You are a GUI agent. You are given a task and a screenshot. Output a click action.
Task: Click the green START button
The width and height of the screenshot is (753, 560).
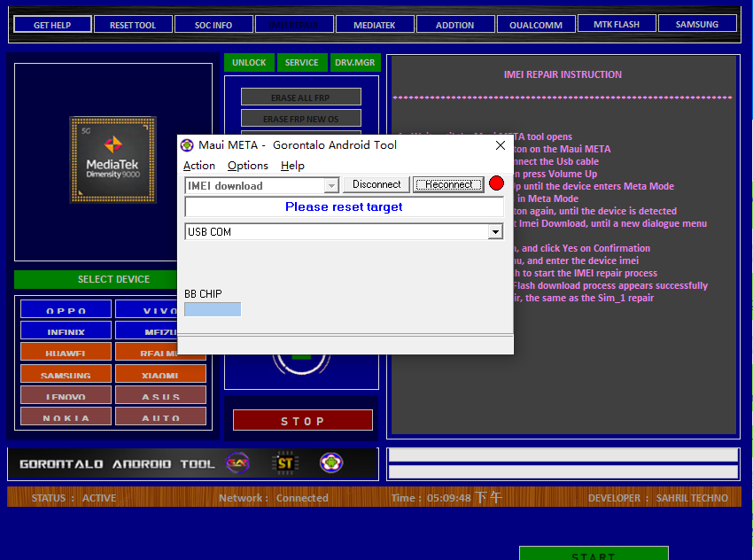(594, 553)
